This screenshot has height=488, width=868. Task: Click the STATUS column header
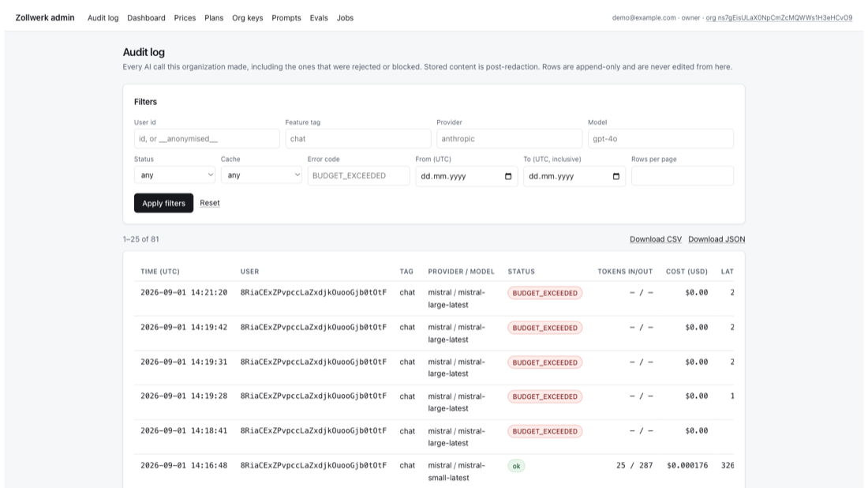click(x=522, y=272)
